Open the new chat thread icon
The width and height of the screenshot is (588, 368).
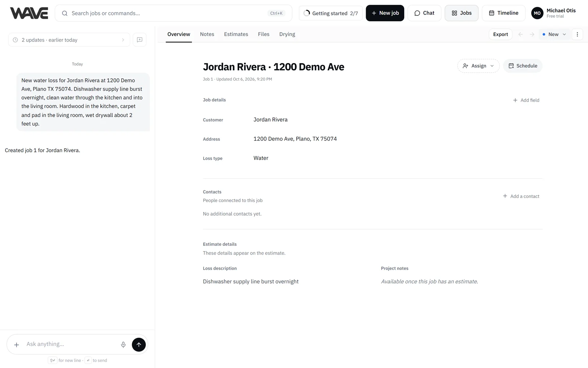[140, 40]
